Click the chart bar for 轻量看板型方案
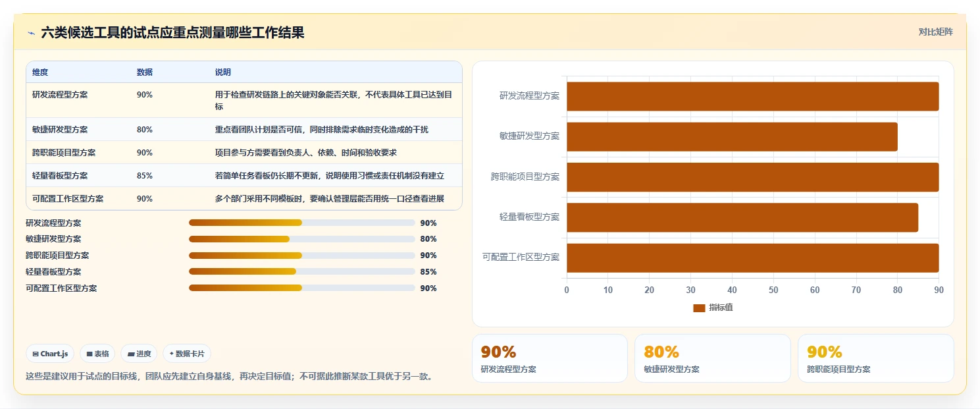 click(x=742, y=217)
